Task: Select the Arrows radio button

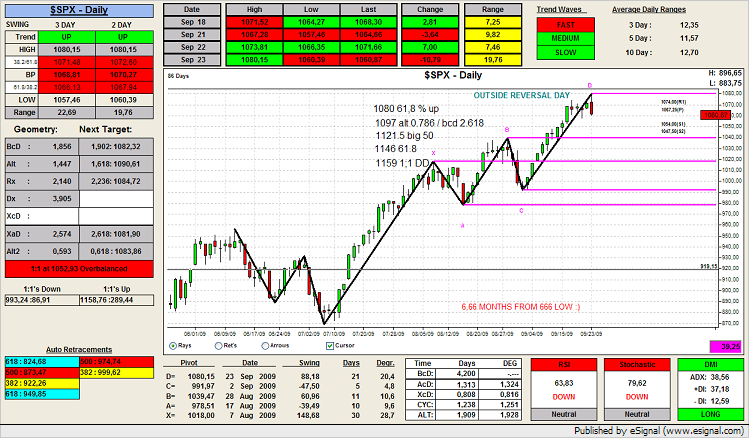Action: [265, 346]
